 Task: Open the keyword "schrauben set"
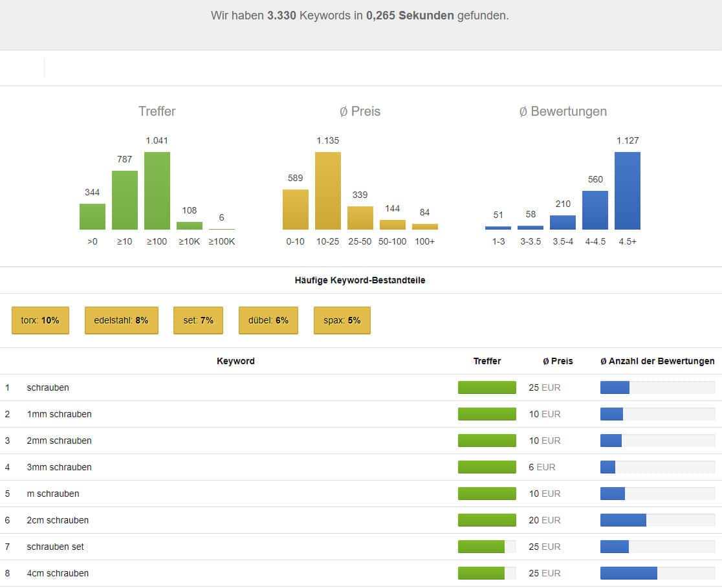[56, 547]
